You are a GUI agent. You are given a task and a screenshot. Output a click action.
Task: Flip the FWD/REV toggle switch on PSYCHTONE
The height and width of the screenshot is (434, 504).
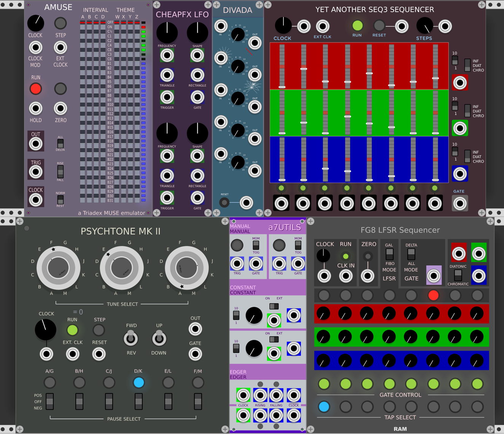pyautogui.click(x=130, y=338)
